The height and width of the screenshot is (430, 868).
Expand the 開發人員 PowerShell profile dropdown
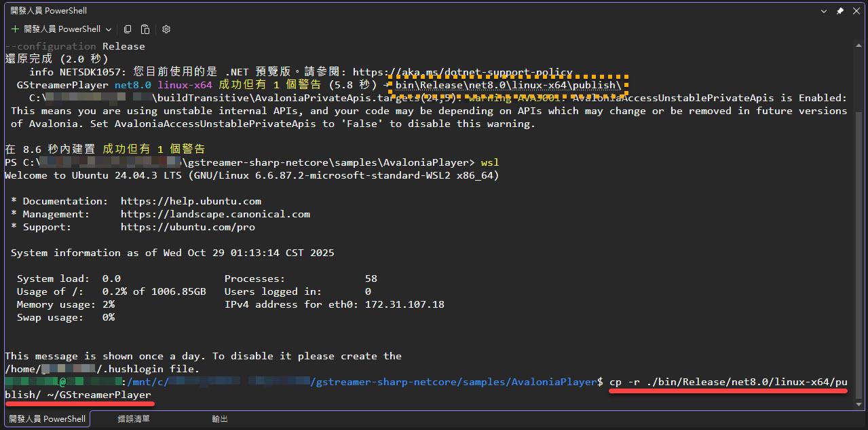pyautogui.click(x=107, y=29)
